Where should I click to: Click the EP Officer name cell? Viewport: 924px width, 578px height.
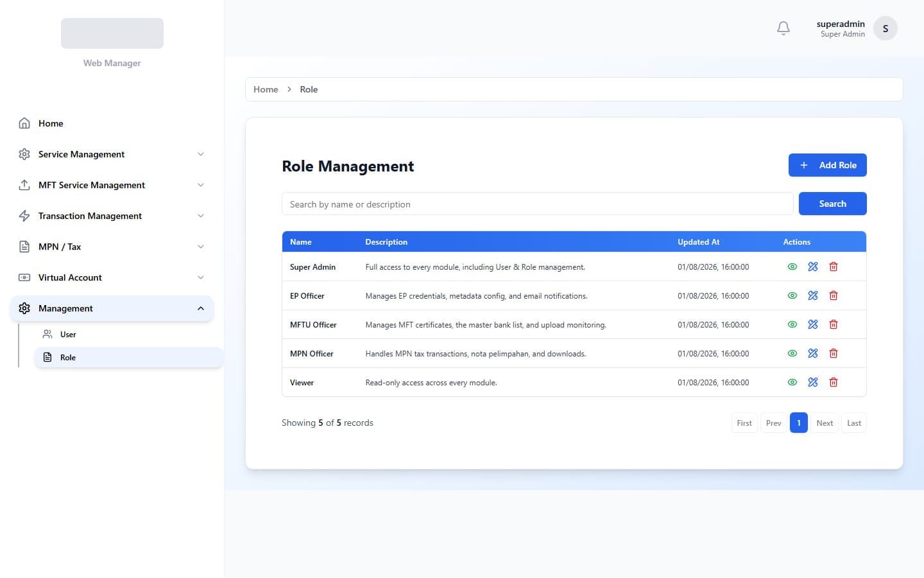pyautogui.click(x=307, y=296)
